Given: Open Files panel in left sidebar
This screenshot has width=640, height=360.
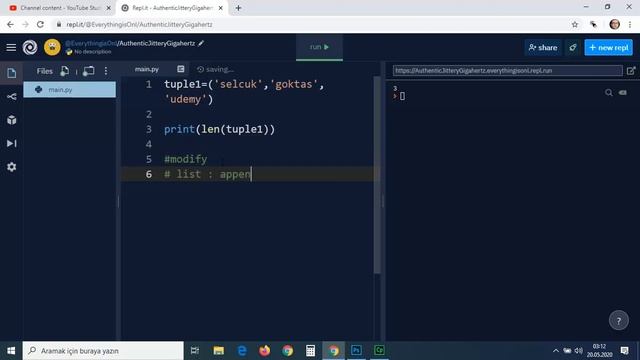Looking at the screenshot, I should [11, 73].
